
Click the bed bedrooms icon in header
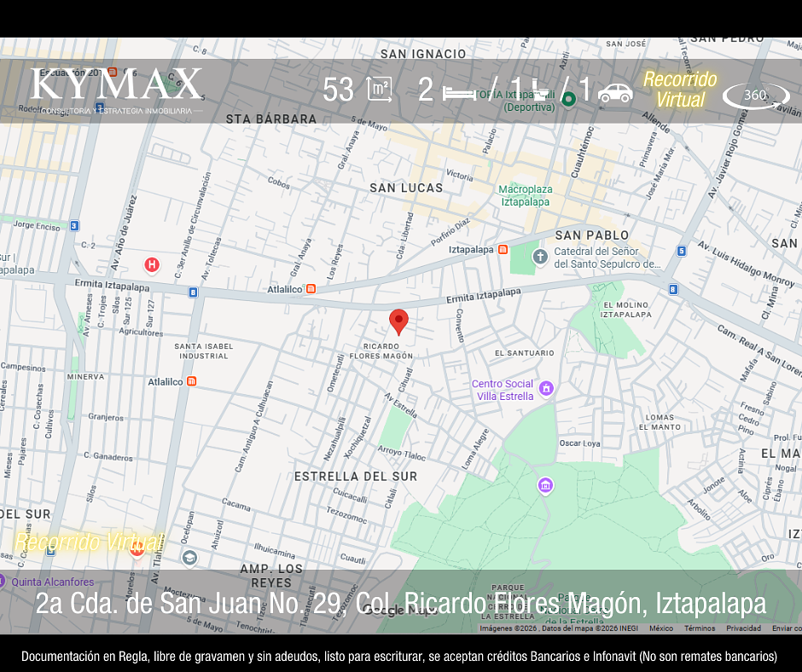pos(459,92)
